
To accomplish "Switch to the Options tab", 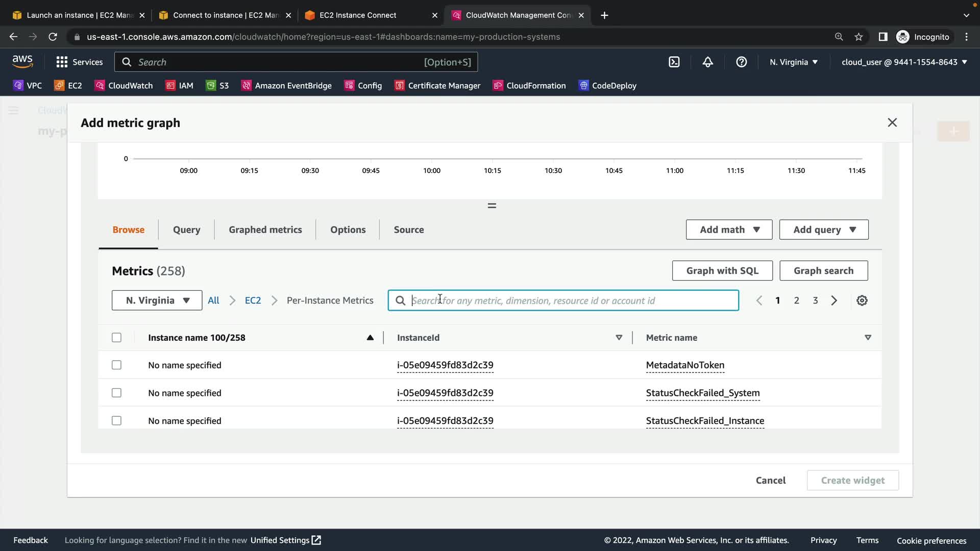I will (348, 230).
